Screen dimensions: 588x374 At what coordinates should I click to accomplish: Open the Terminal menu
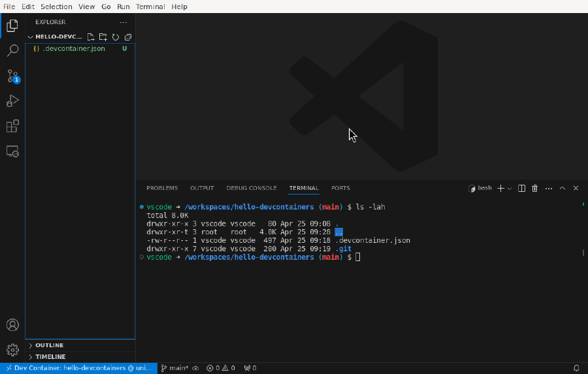150,7
